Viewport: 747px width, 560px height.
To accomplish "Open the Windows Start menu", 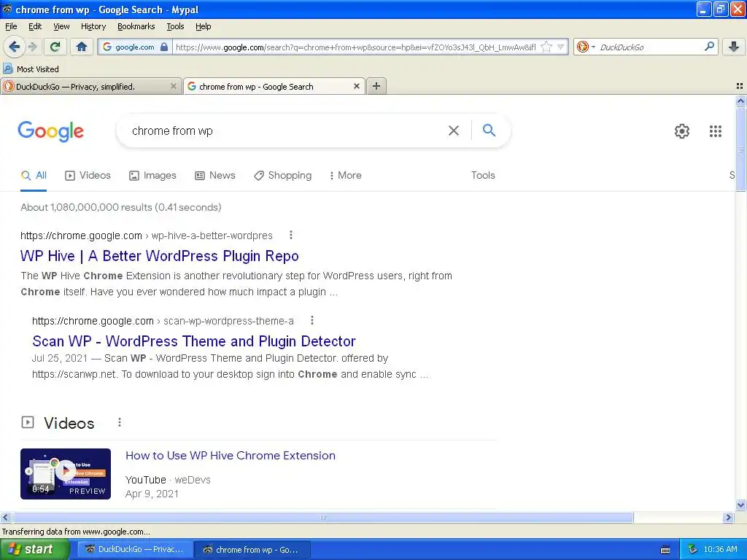I will pyautogui.click(x=34, y=550).
